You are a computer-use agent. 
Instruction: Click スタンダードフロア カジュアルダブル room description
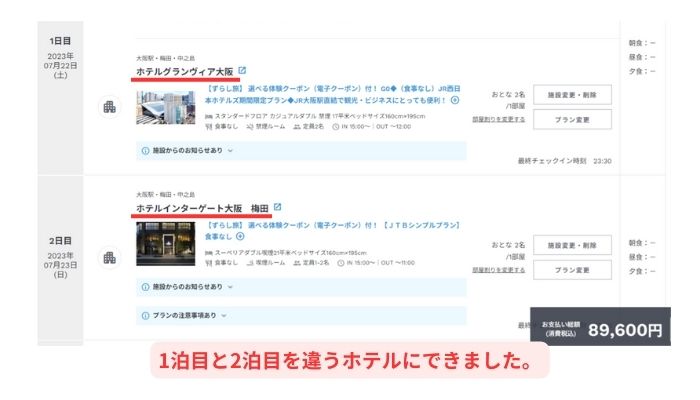point(315,116)
